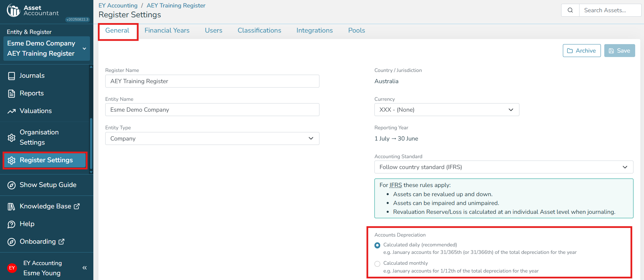Image resolution: width=644 pixels, height=280 pixels.
Task: Click the Onboarding compass icon
Action: pyautogui.click(x=12, y=242)
